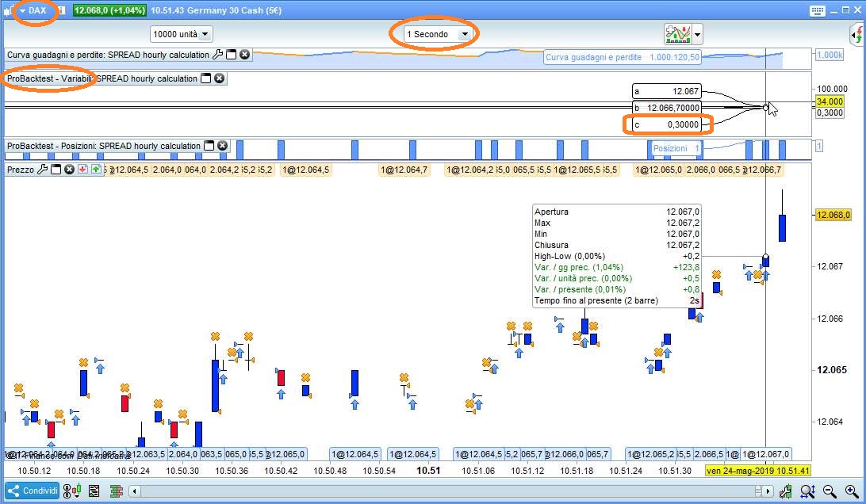
Task: Zoom in using the plus magnifier icon
Action: (x=852, y=491)
